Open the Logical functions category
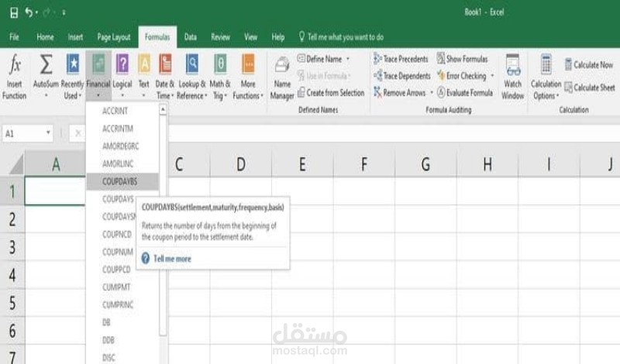Viewport: 620px width, 364px height. coord(122,76)
